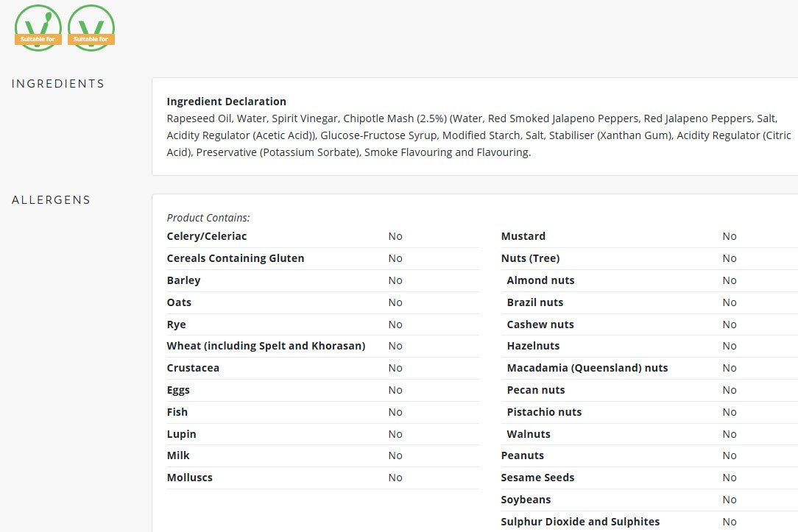Click the Crustacea allergen label
This screenshot has height=532, width=798.
tap(193, 368)
